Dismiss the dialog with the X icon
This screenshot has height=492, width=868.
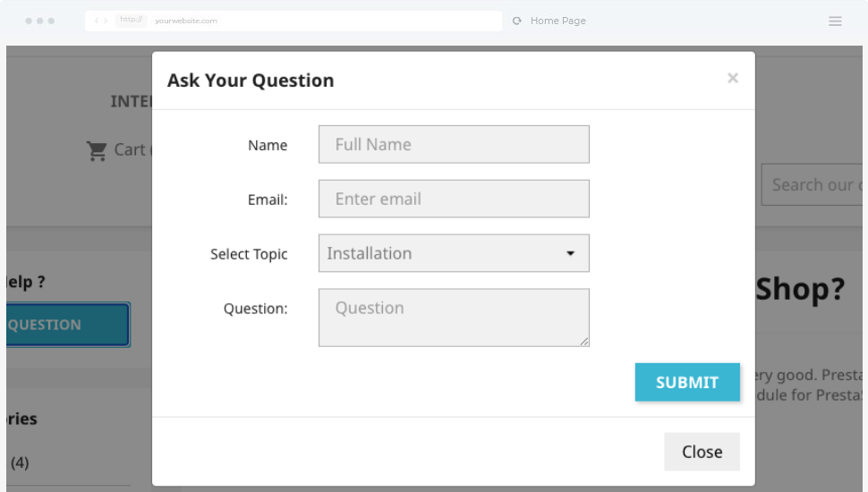[x=733, y=79]
